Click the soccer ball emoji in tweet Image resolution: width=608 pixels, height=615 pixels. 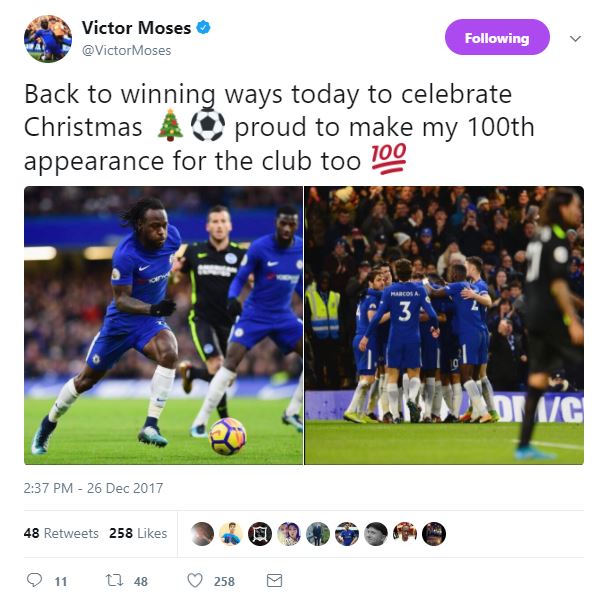207,128
